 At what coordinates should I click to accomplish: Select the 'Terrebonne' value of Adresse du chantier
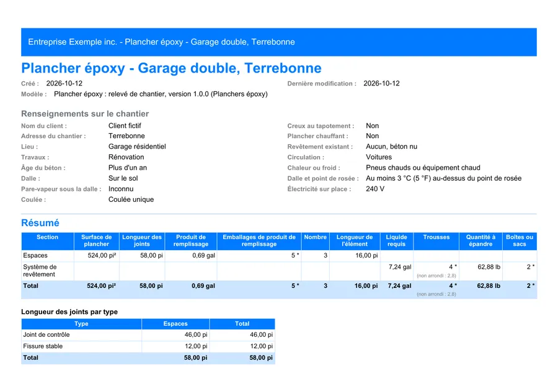(126, 136)
